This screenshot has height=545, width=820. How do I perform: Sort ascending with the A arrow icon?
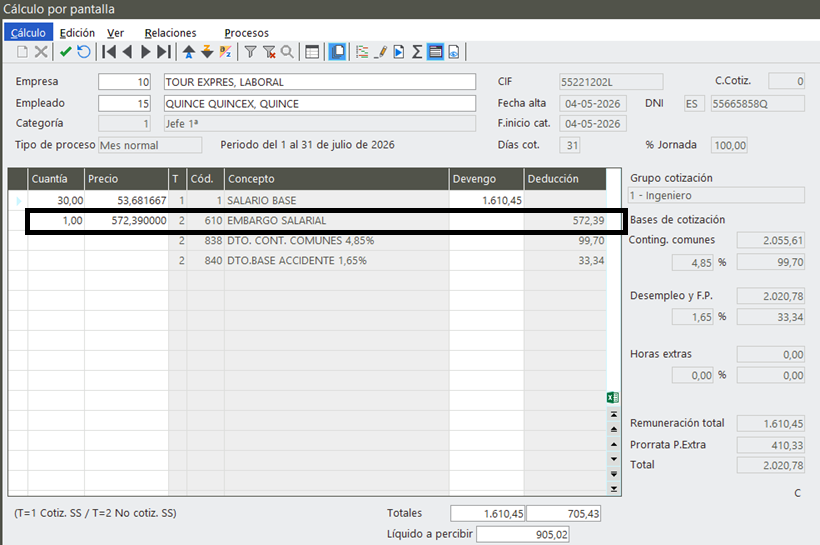point(189,52)
